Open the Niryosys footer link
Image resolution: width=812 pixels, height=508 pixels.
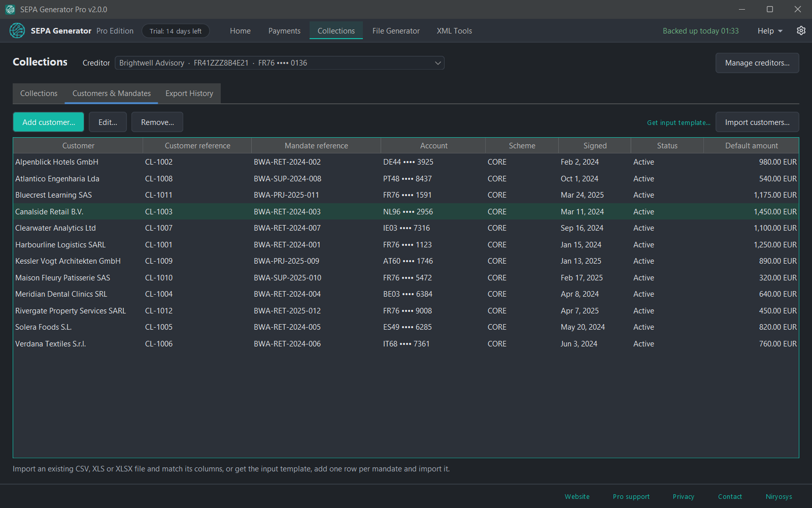pos(779,497)
